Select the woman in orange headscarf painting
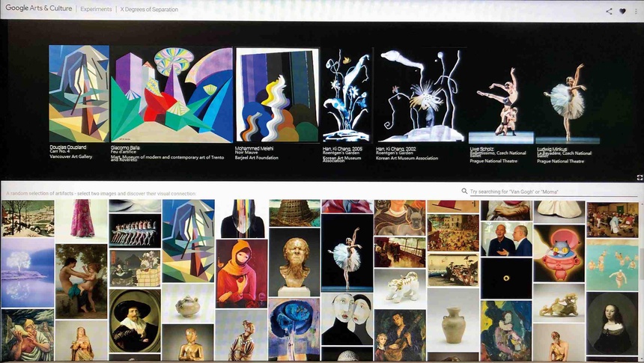This screenshot has width=644, height=363. pos(241,274)
